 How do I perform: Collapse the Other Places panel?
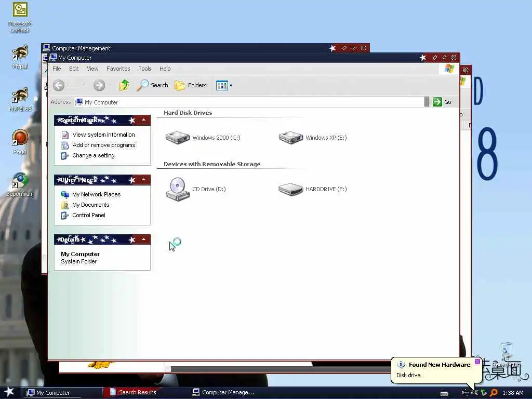click(143, 179)
